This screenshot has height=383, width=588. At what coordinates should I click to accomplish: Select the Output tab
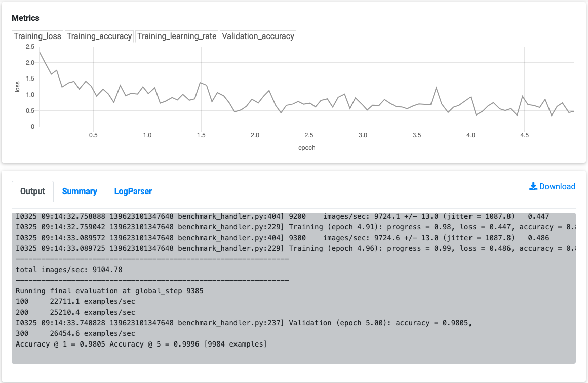click(32, 191)
